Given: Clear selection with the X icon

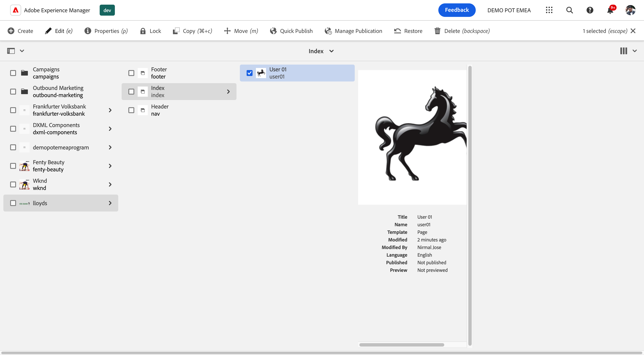Looking at the screenshot, I should [x=633, y=31].
